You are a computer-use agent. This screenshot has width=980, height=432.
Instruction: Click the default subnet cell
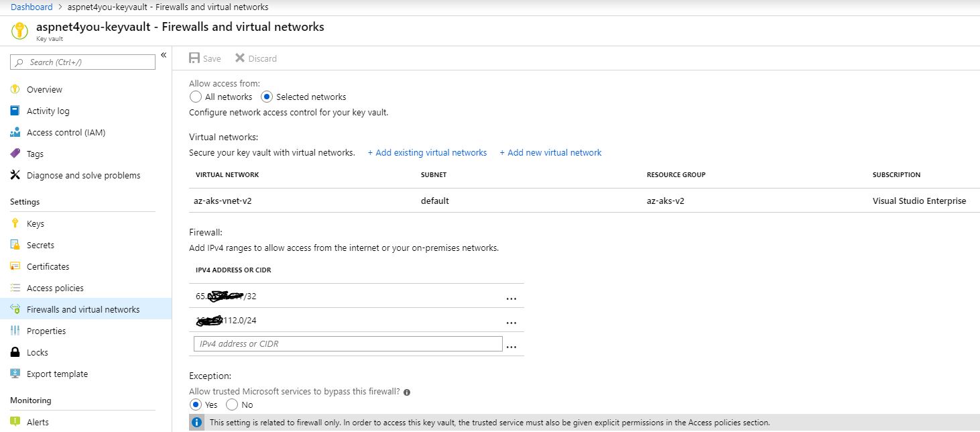point(435,201)
